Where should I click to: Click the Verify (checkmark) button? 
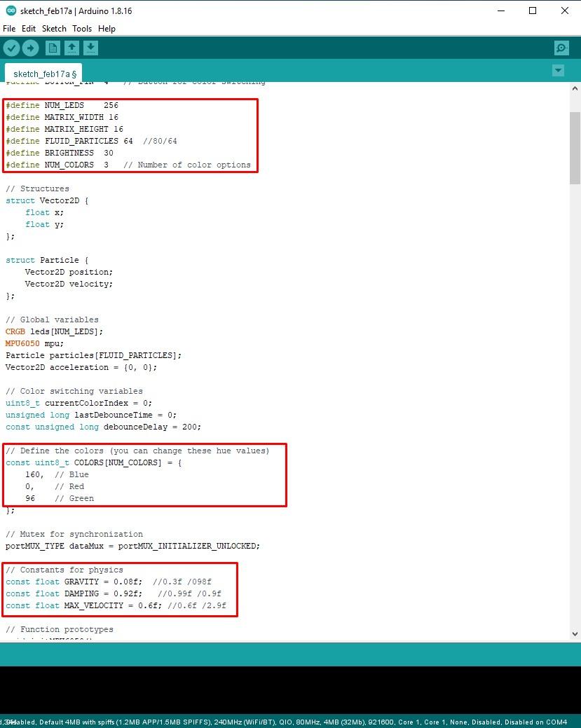[x=11, y=47]
